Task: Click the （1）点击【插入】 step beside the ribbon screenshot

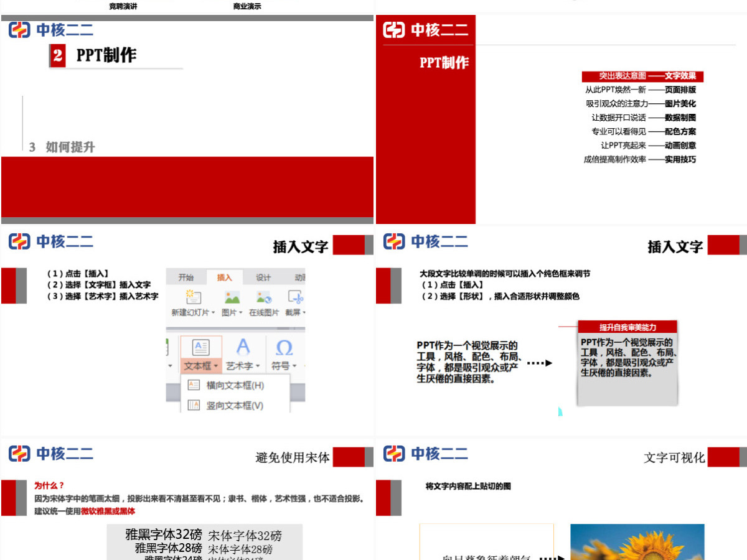Action: tap(78, 273)
